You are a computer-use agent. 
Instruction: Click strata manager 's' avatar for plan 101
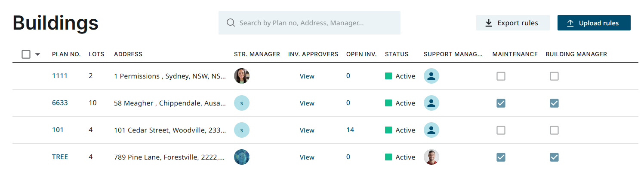coord(242,130)
